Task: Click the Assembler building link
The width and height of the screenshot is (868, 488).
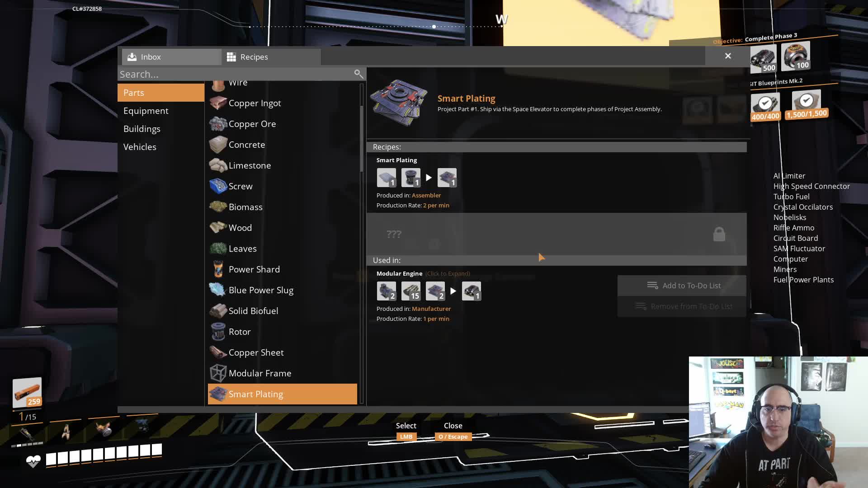Action: click(x=426, y=195)
